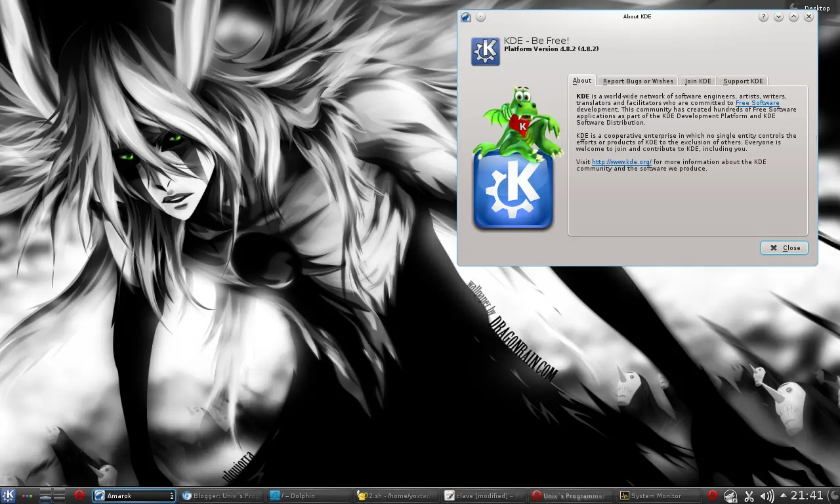Screen dimensions: 840x504
Task: Click the 'KDE - Be Free!' heading text
Action: [536, 41]
